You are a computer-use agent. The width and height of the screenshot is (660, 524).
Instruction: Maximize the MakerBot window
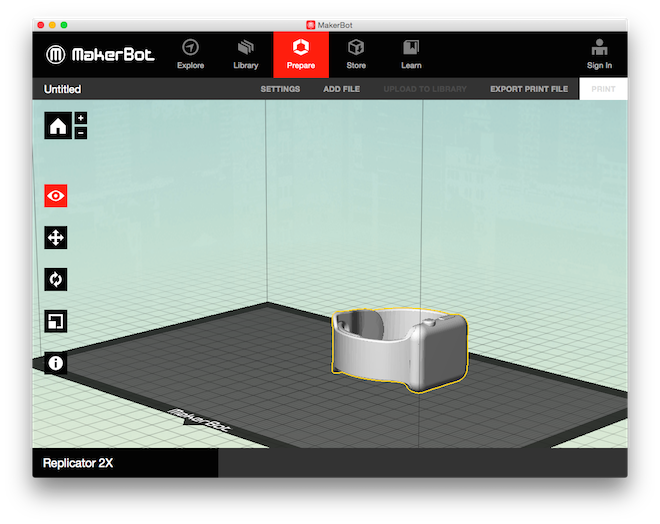64,25
